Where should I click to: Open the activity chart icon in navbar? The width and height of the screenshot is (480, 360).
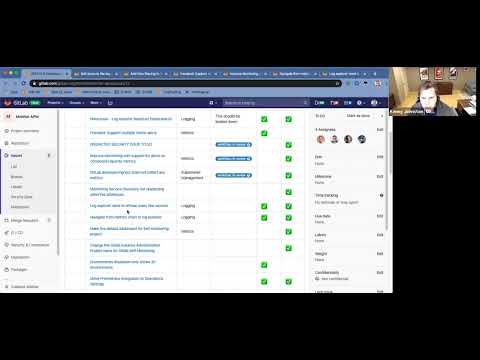[110, 103]
